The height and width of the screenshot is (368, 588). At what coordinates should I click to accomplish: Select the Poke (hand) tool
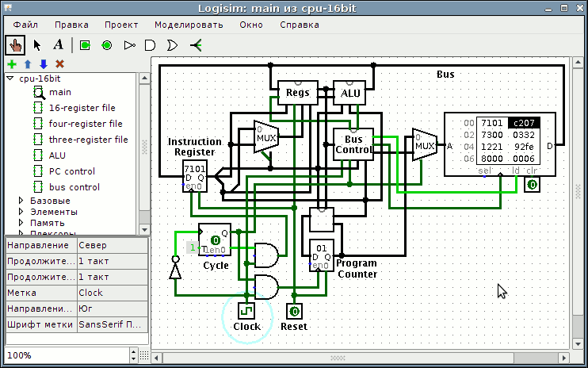point(15,45)
